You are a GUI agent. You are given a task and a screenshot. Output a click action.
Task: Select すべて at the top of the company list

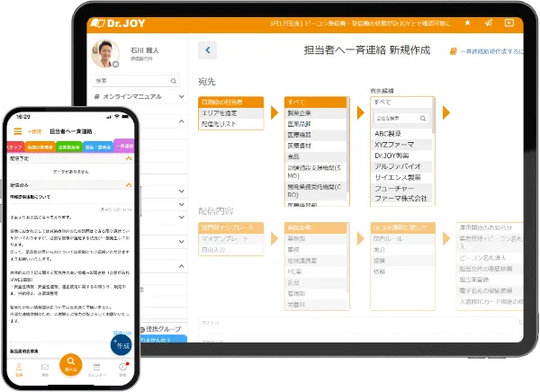401,102
